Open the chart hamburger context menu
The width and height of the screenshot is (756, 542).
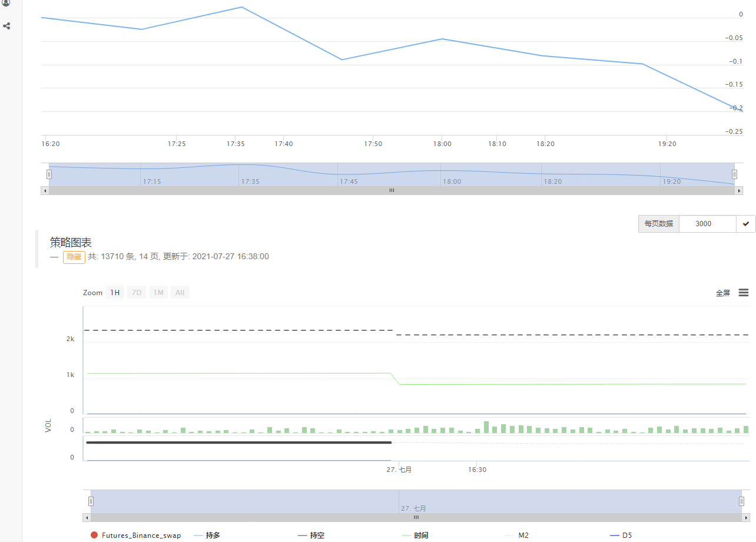pos(743,293)
